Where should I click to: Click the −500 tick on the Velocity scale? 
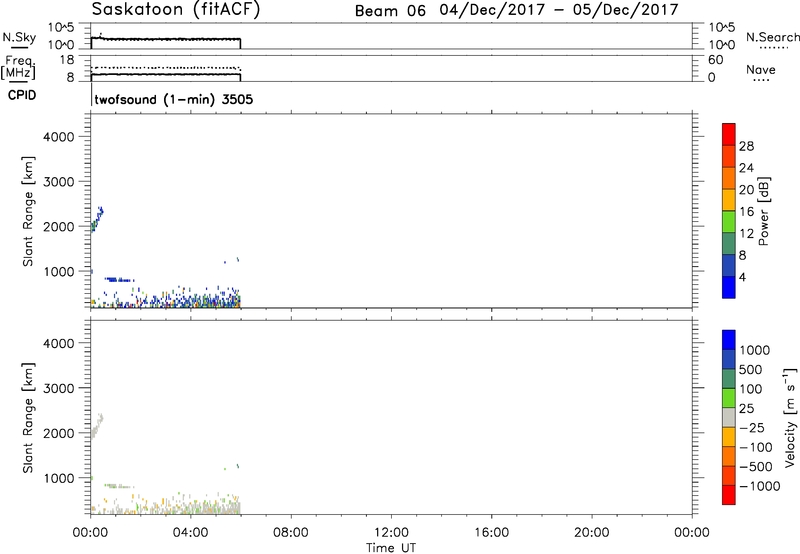[x=756, y=466]
